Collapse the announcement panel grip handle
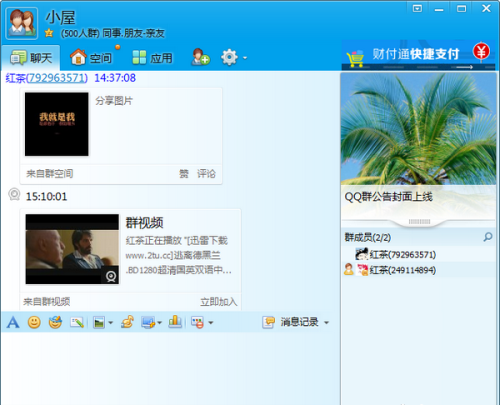 (x=419, y=222)
